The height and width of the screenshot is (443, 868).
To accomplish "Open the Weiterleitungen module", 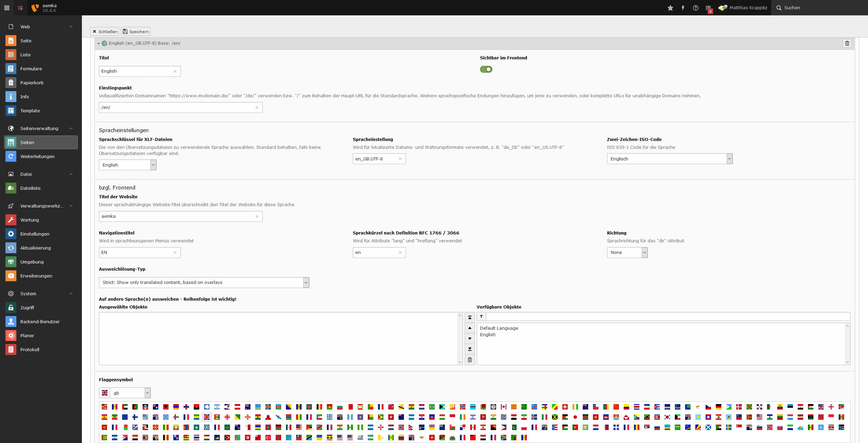I will click(x=37, y=156).
